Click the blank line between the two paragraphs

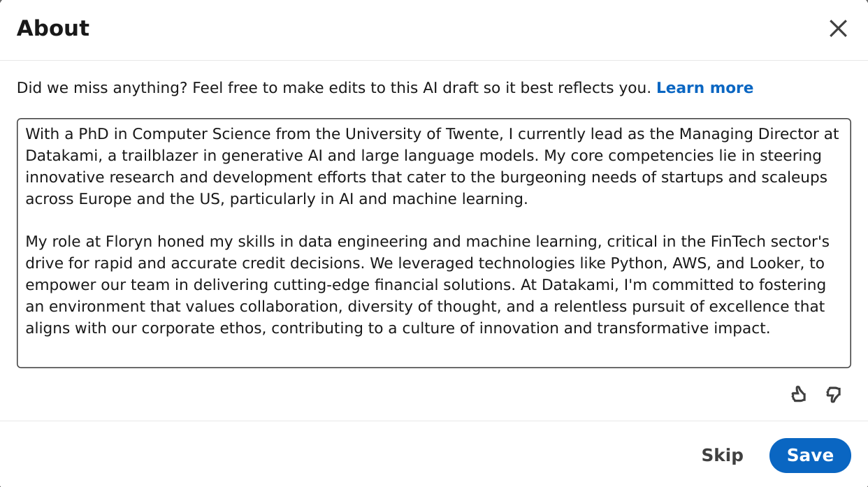click(x=433, y=221)
